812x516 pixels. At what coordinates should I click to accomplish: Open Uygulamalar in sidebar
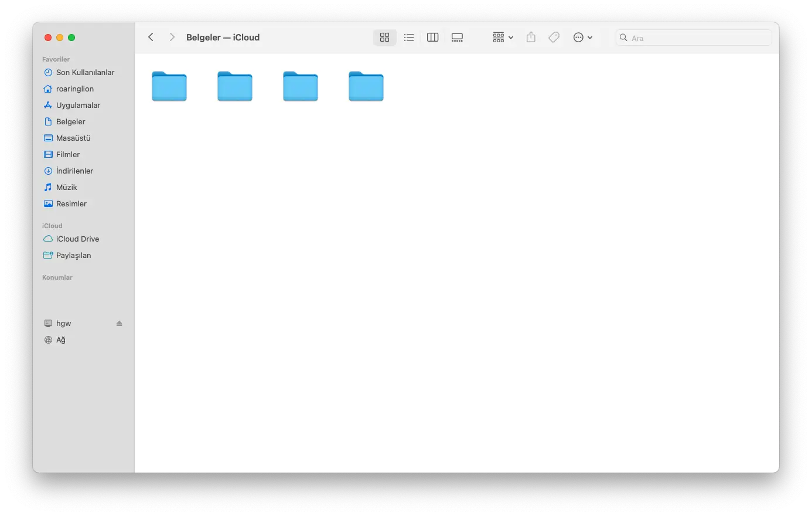pos(83,106)
